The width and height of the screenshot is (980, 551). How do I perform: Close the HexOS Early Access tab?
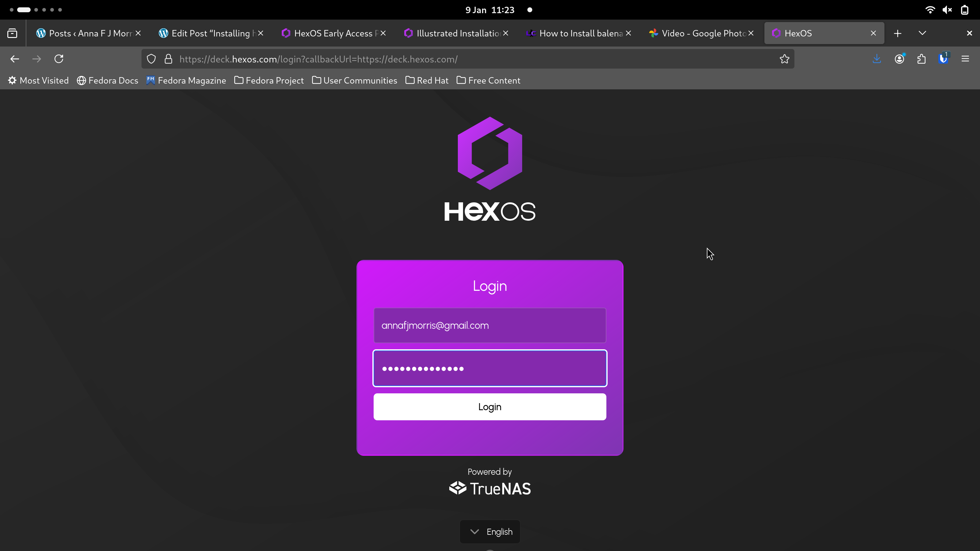(383, 33)
